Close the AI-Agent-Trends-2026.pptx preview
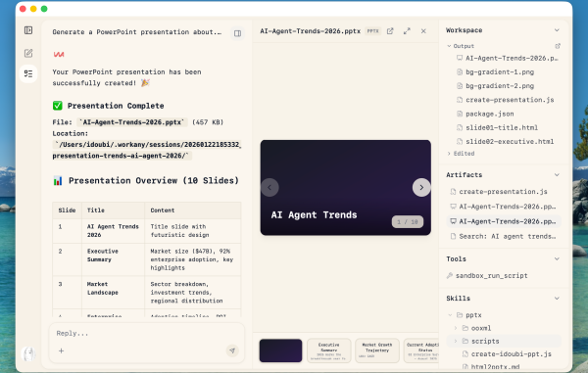588x373 pixels. pos(423,31)
